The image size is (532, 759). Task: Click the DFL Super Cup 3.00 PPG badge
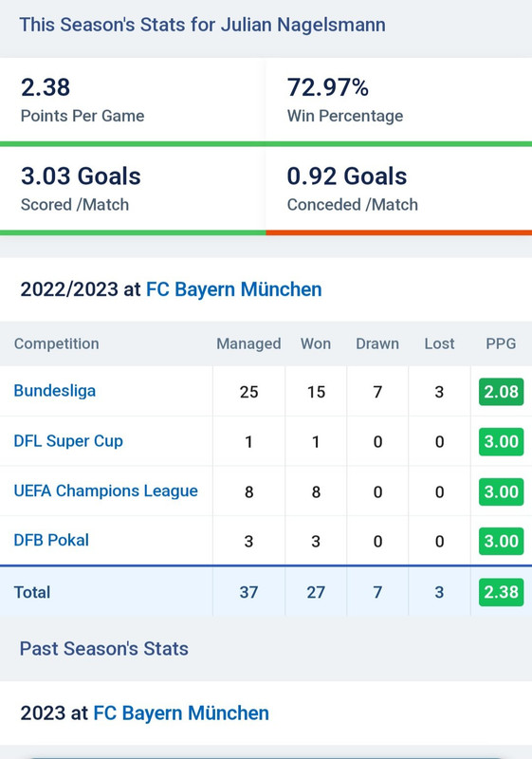click(501, 441)
